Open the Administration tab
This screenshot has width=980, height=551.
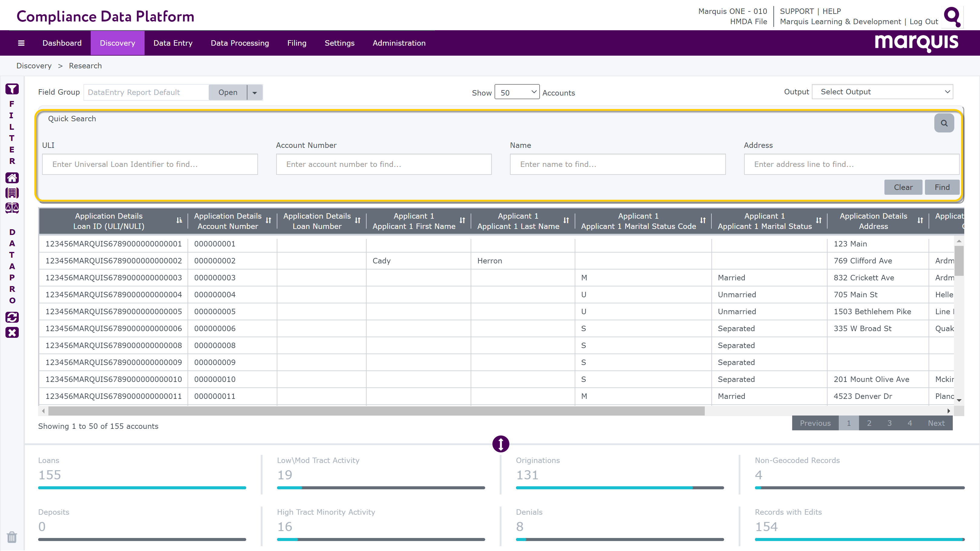point(399,43)
